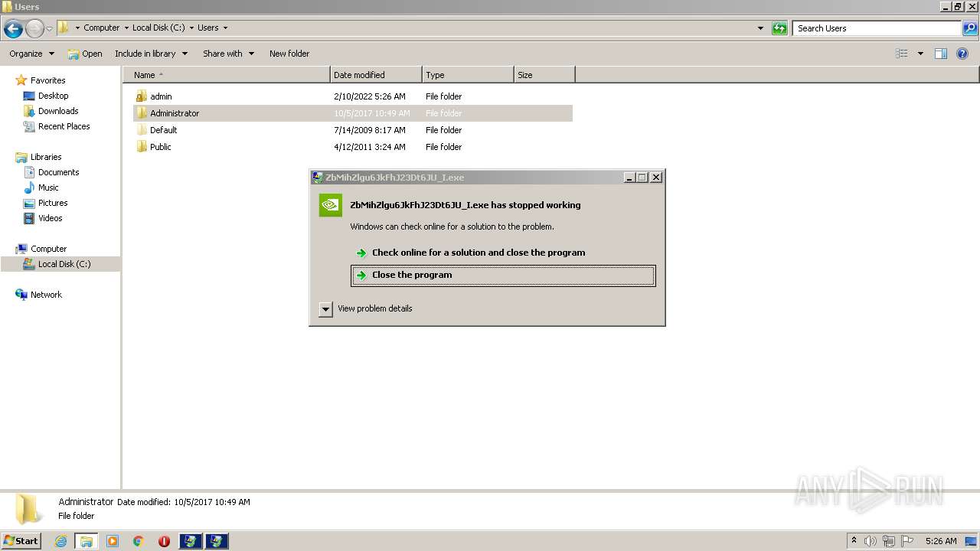
Task: Select Local Disk (C:) in navigation pane
Action: (64, 264)
